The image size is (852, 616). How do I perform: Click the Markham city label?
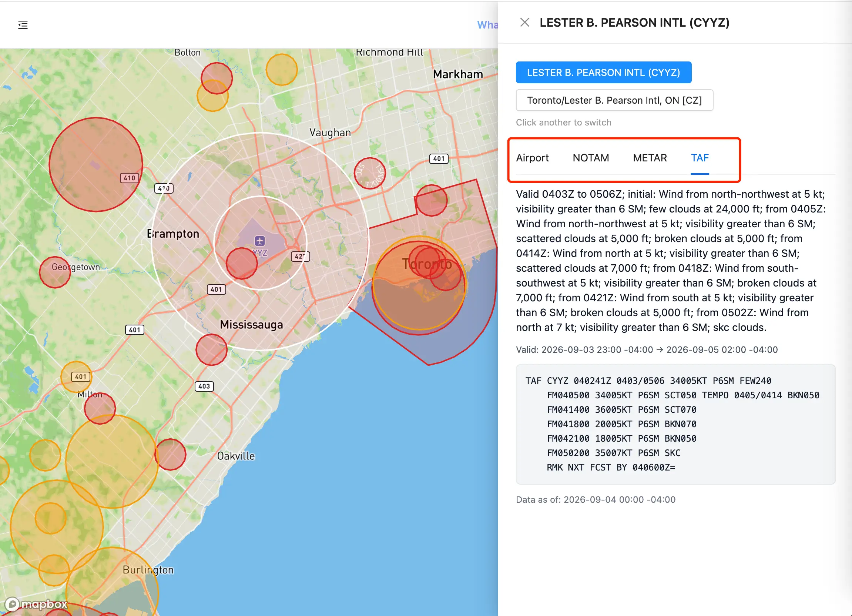click(457, 74)
